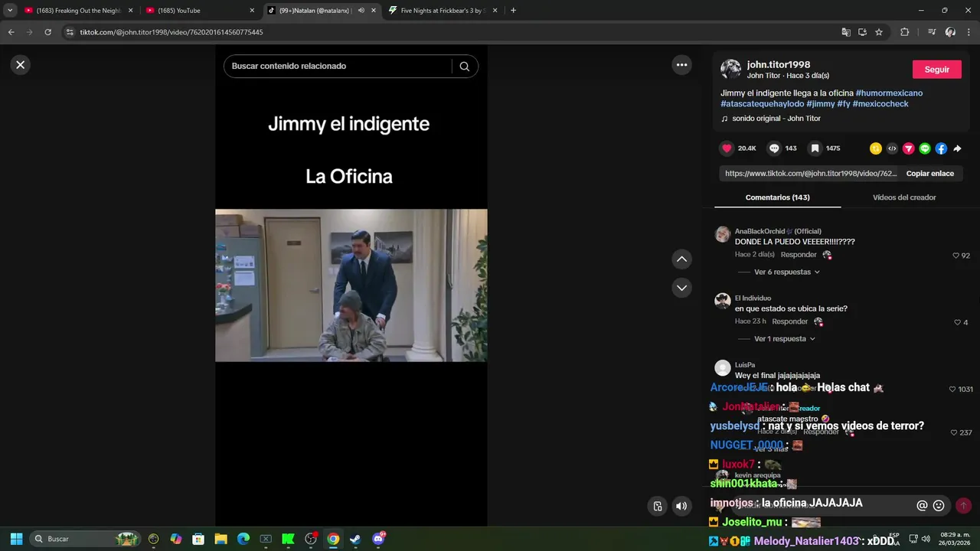The width and height of the screenshot is (980, 551).
Task: Click the video frame to pause
Action: (351, 285)
